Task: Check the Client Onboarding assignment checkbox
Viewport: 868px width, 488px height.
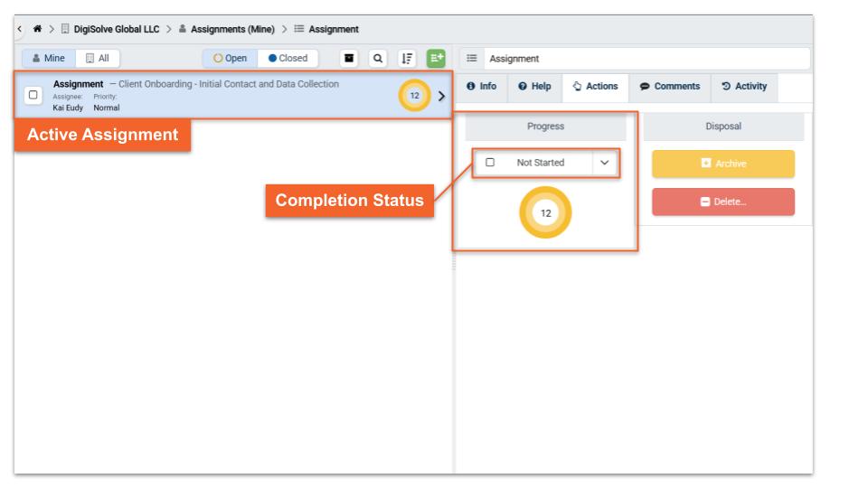Action: pyautogui.click(x=33, y=95)
